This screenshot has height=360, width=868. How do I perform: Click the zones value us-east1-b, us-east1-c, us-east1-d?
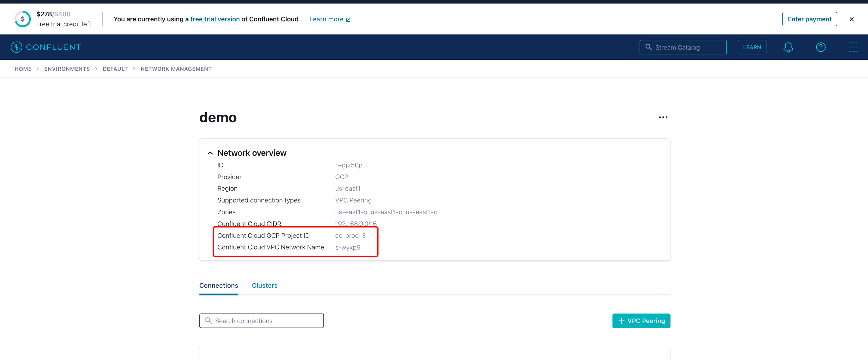(386, 212)
